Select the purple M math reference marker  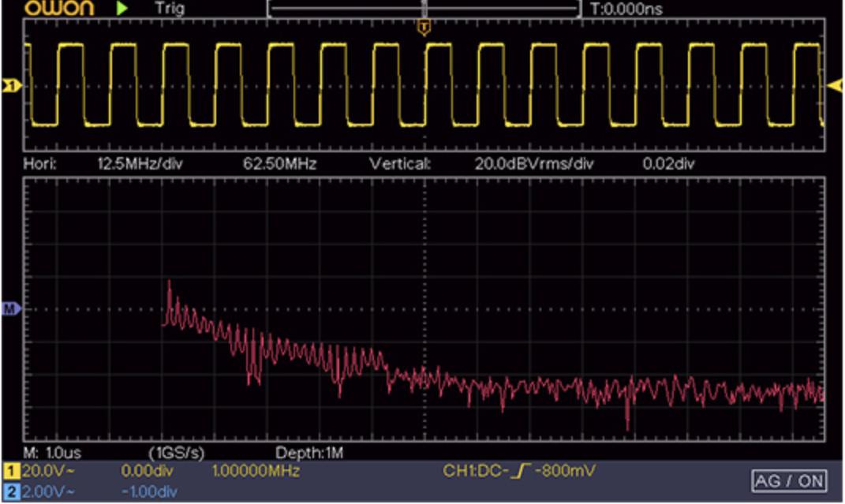[11, 309]
